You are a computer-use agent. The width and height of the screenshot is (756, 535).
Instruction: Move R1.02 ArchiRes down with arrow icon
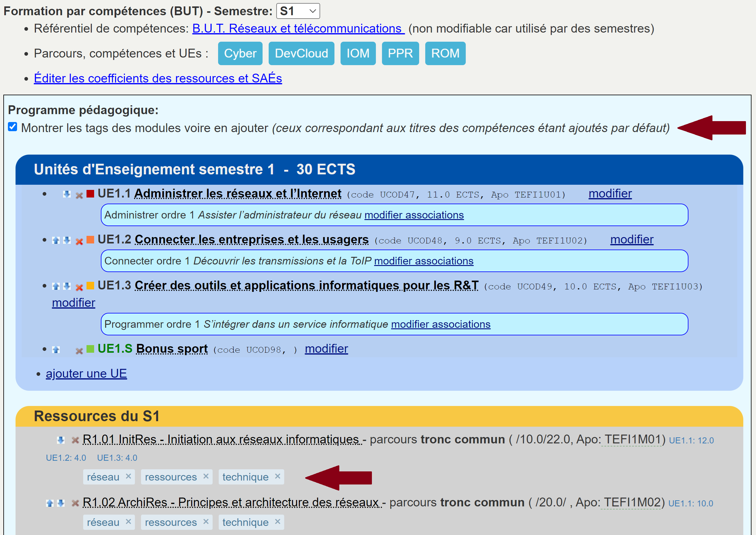pyautogui.click(x=61, y=503)
